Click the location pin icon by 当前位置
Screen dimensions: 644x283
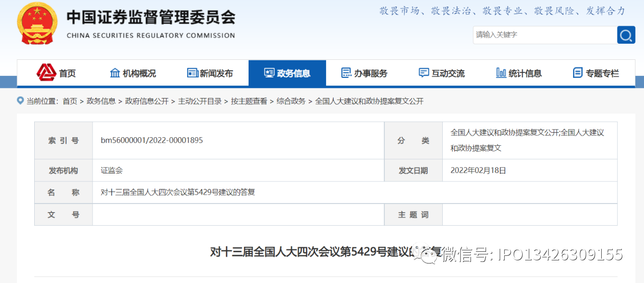pyautogui.click(x=21, y=101)
